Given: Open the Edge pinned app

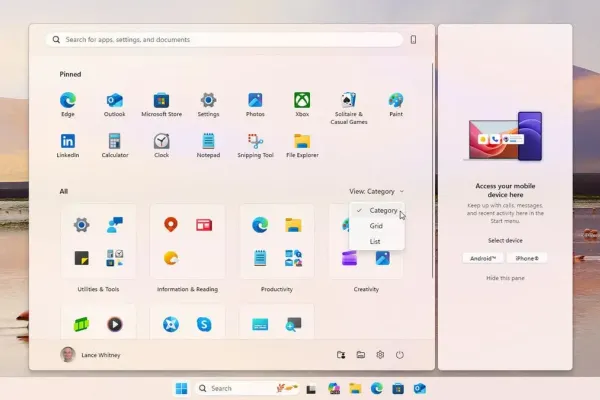Looking at the screenshot, I should (68, 104).
